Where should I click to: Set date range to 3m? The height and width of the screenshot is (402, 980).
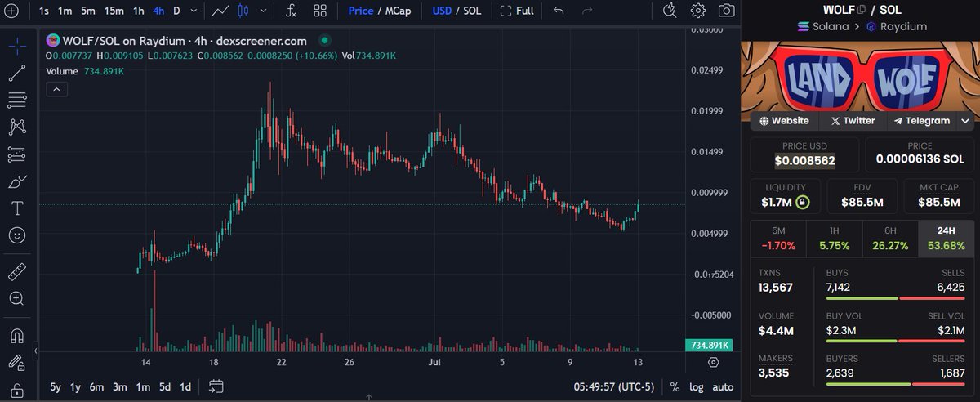point(120,386)
